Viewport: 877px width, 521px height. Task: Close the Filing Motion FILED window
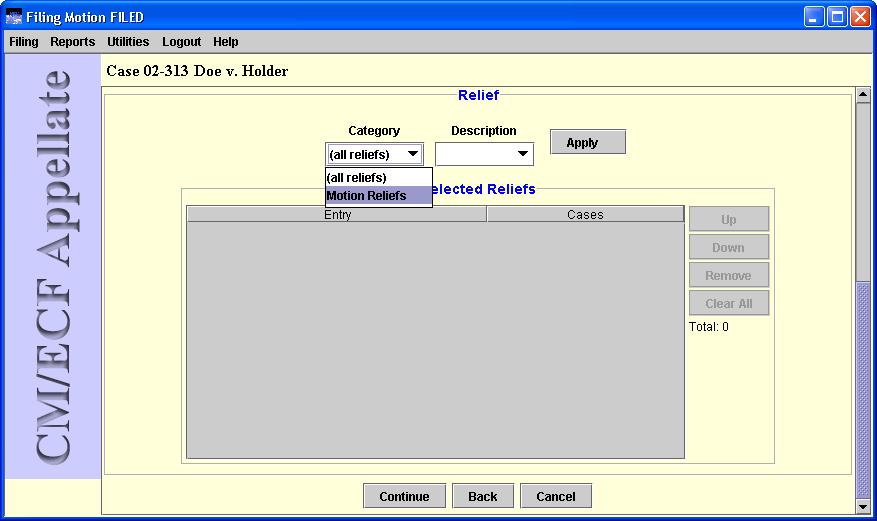click(860, 17)
